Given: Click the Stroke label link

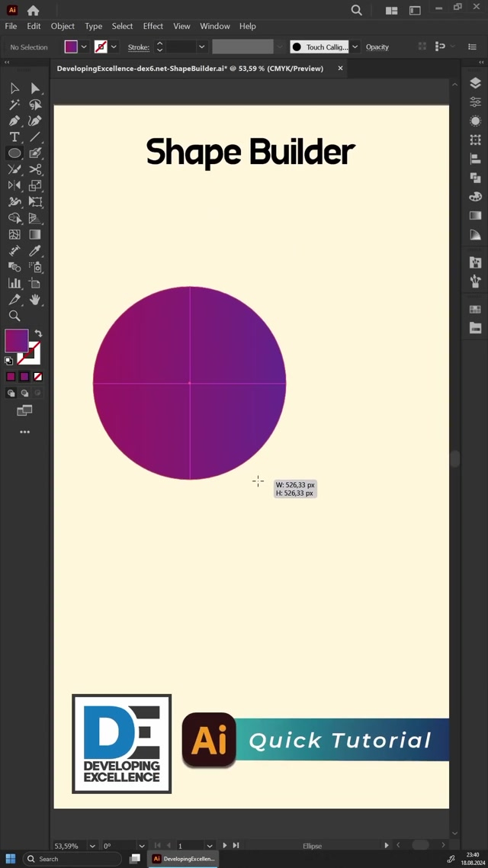Looking at the screenshot, I should tap(138, 47).
